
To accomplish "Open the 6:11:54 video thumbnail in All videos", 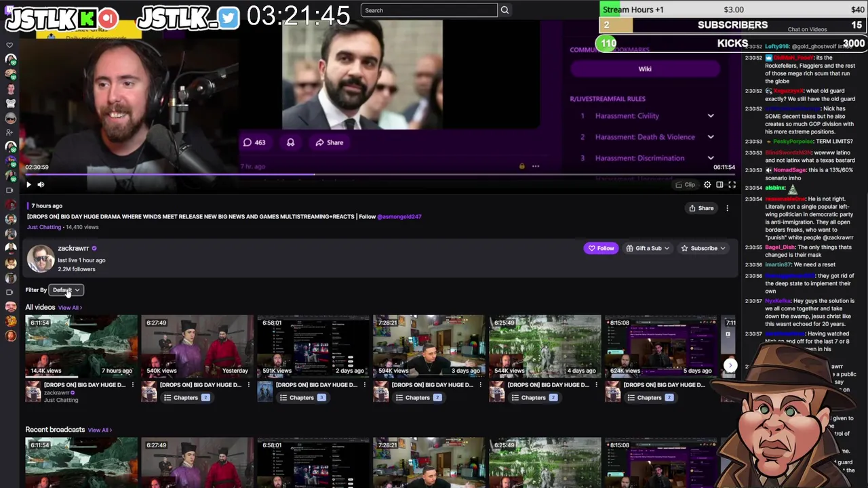I will click(x=81, y=346).
